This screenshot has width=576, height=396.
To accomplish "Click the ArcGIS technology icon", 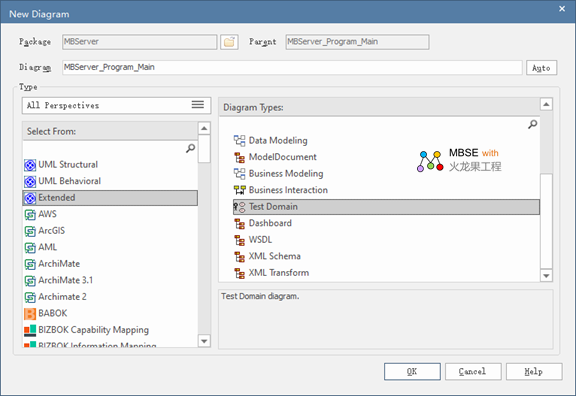I will pos(30,231).
